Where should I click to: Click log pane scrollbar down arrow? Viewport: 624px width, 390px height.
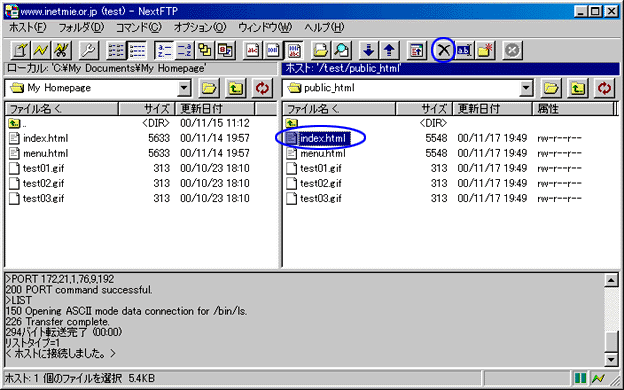coord(611,359)
